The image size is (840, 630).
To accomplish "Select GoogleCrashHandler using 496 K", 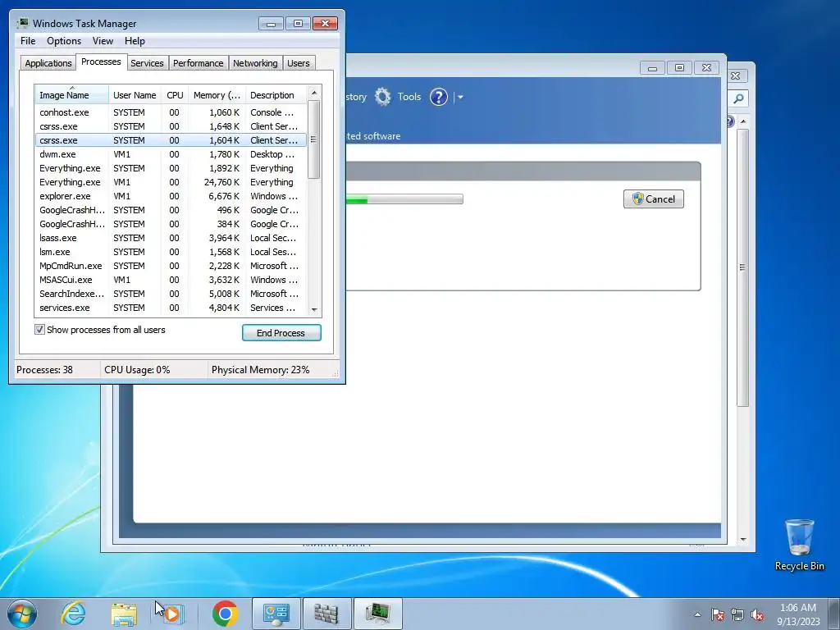I will coord(171,210).
